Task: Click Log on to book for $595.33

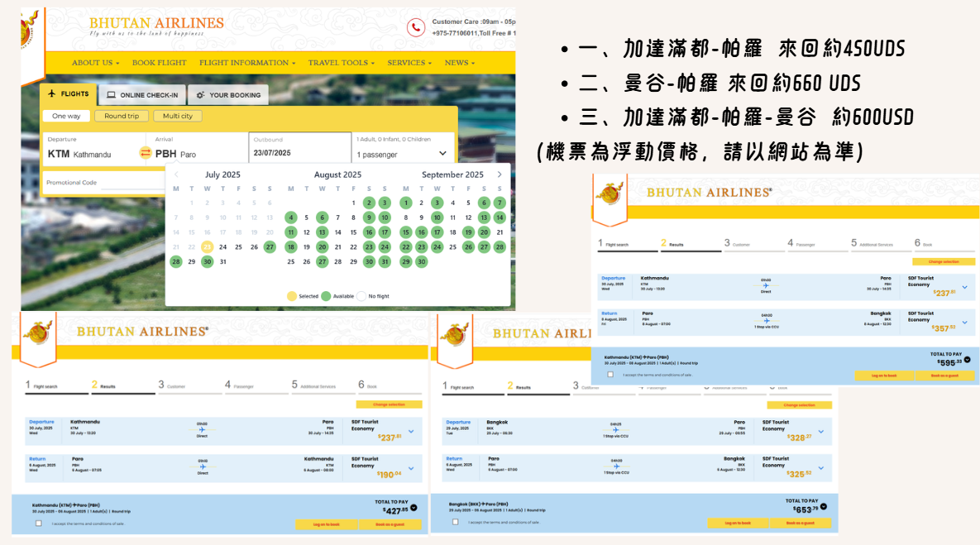Action: click(884, 375)
